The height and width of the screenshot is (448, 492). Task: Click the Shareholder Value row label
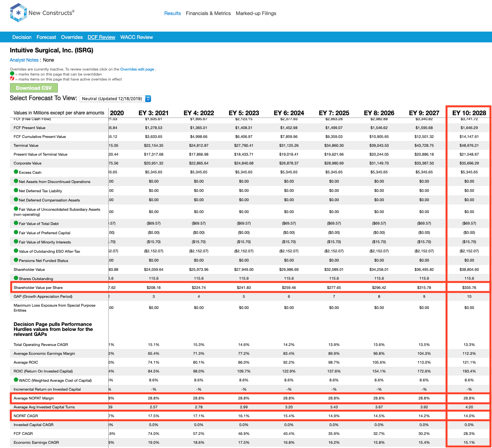pos(29,270)
